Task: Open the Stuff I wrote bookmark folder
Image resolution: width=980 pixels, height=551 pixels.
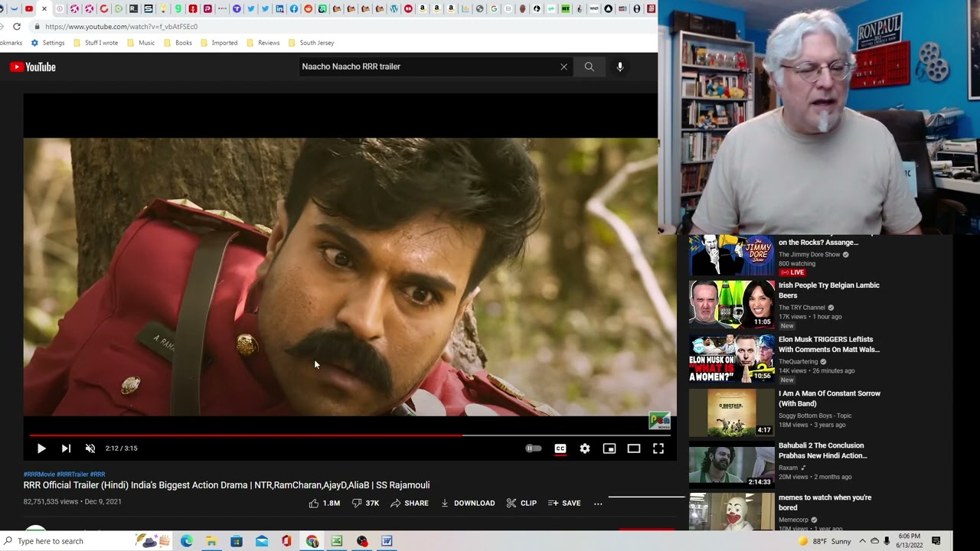Action: click(x=96, y=43)
